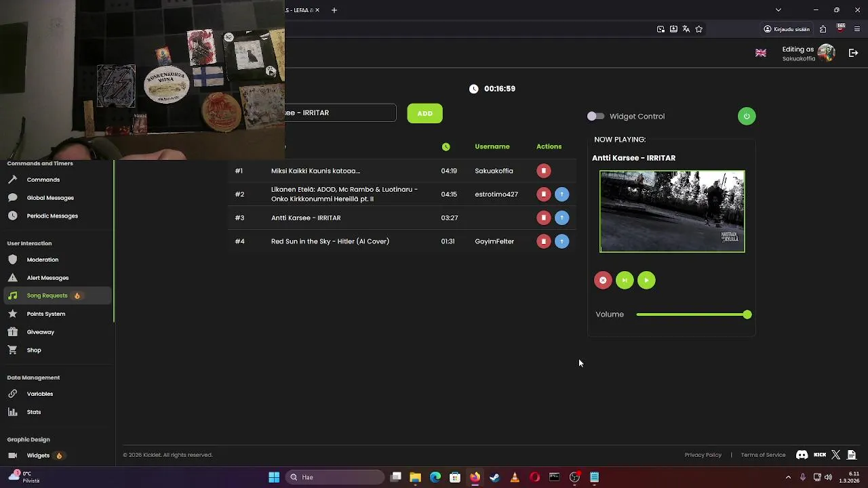Image resolution: width=868 pixels, height=488 pixels.
Task: Open the Terms of Service link
Action: coord(763,455)
